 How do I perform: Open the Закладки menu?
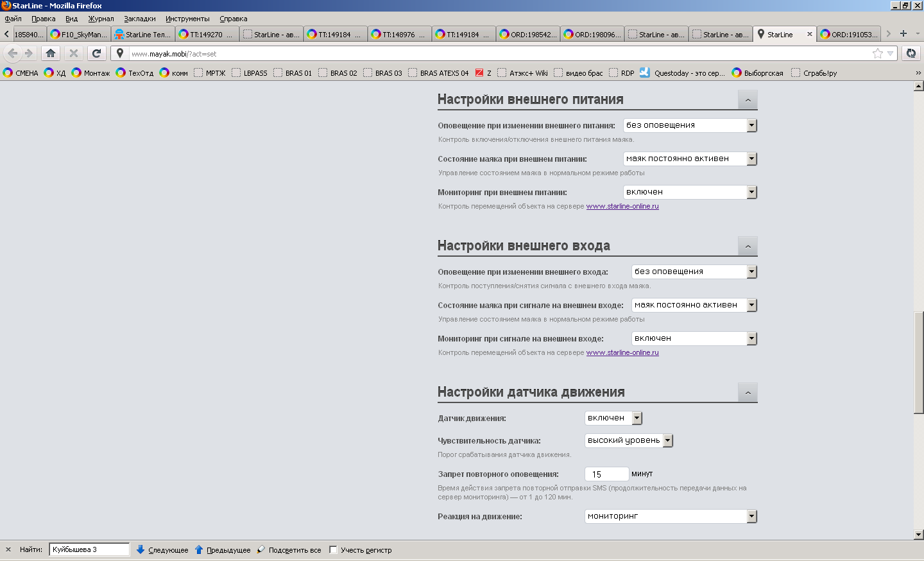coord(140,19)
